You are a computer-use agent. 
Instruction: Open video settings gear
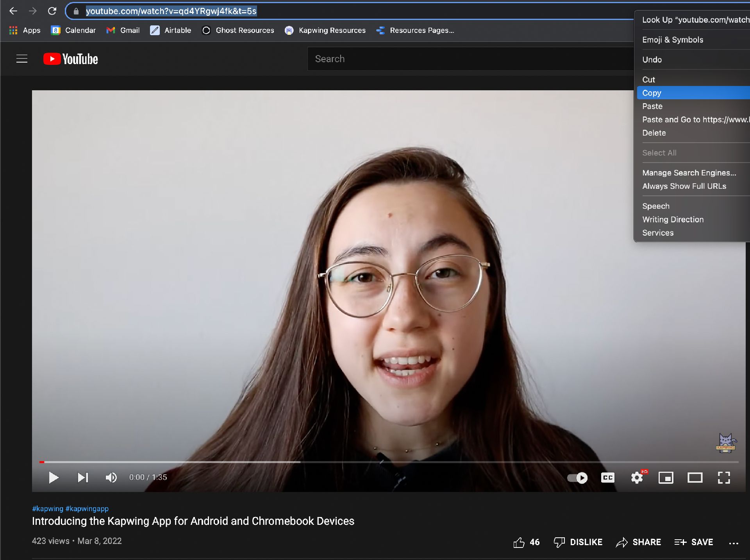(637, 478)
